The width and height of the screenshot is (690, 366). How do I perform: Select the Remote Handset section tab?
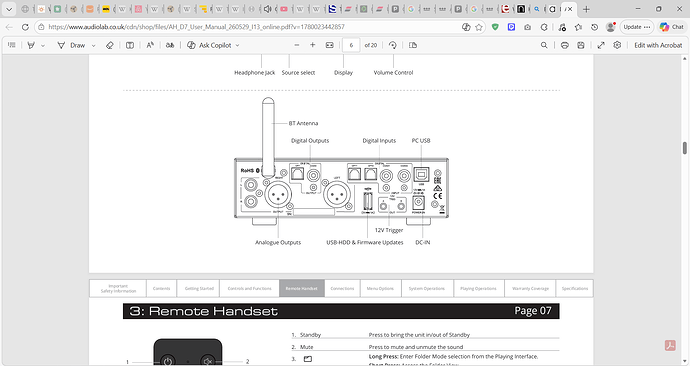[301, 289]
